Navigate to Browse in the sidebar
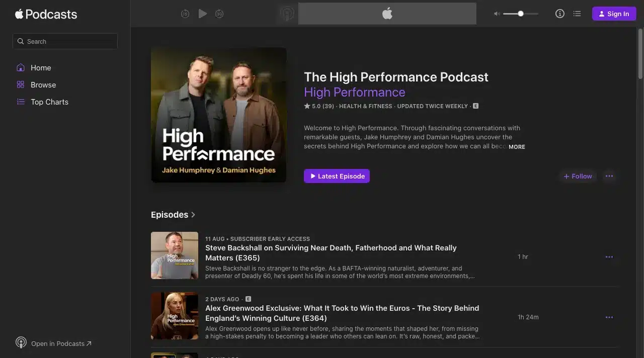Image resolution: width=644 pixels, height=358 pixels. (43, 84)
